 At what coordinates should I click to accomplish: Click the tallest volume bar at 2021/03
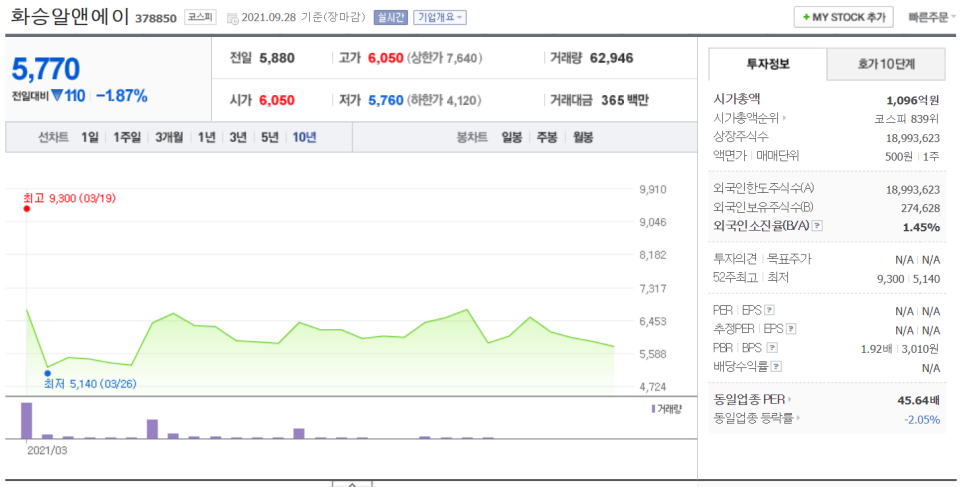26,420
